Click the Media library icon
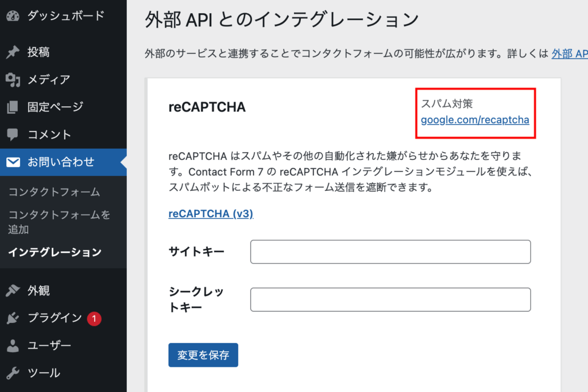The height and width of the screenshot is (392, 588). (x=13, y=80)
